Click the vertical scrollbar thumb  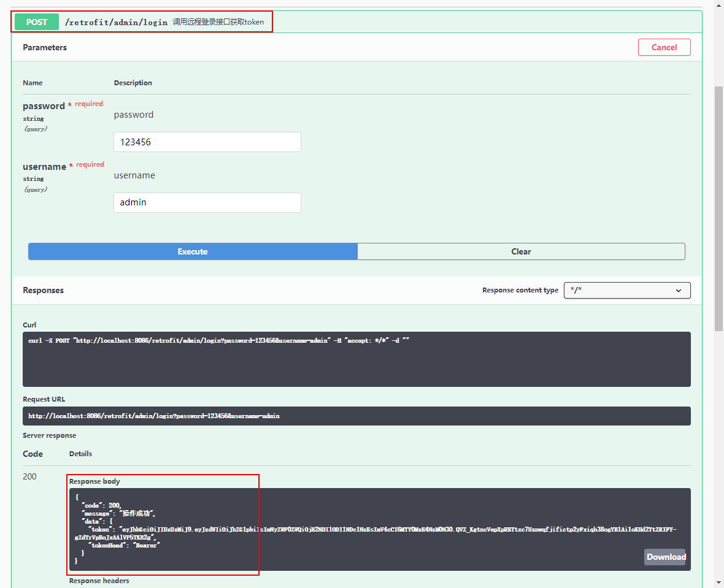pyautogui.click(x=718, y=208)
